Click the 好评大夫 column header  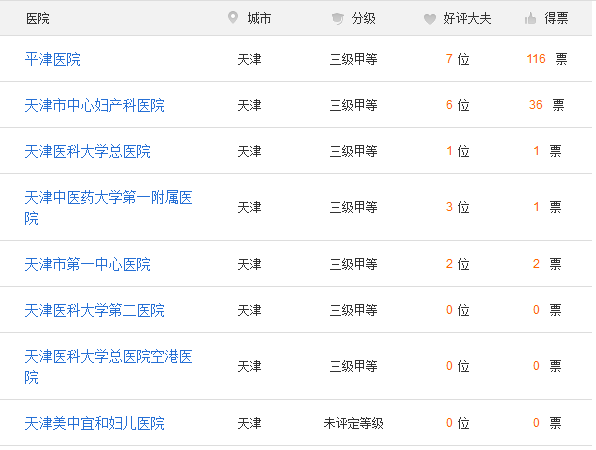click(x=467, y=18)
